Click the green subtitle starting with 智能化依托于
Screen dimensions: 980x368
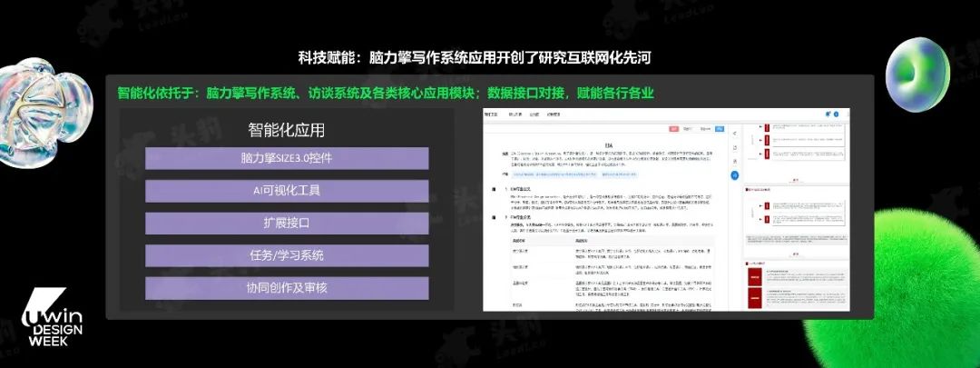click(x=386, y=94)
